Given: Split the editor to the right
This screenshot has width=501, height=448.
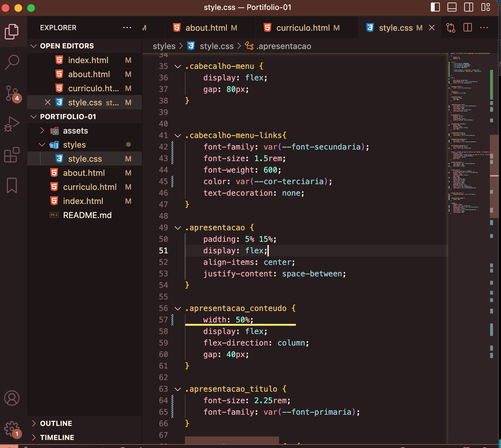Looking at the screenshot, I should [x=468, y=28].
